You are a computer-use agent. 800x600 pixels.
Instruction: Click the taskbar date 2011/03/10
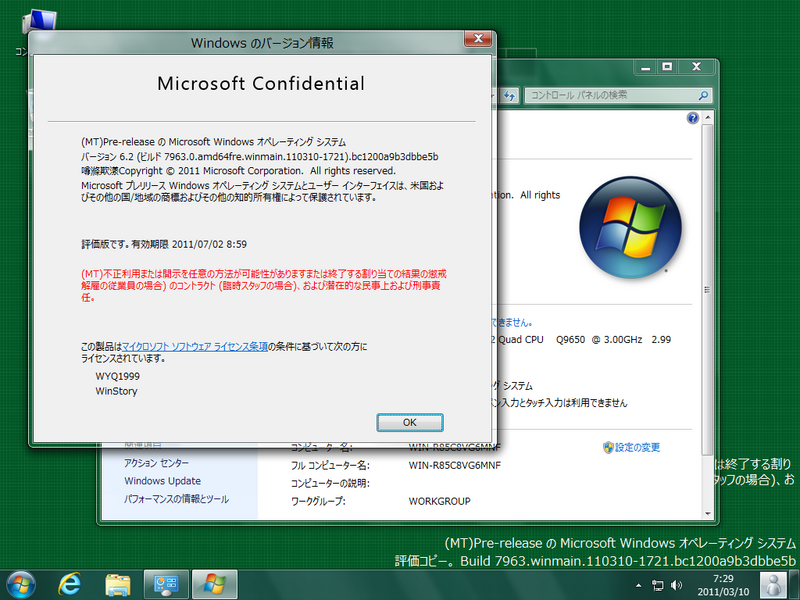[723, 592]
